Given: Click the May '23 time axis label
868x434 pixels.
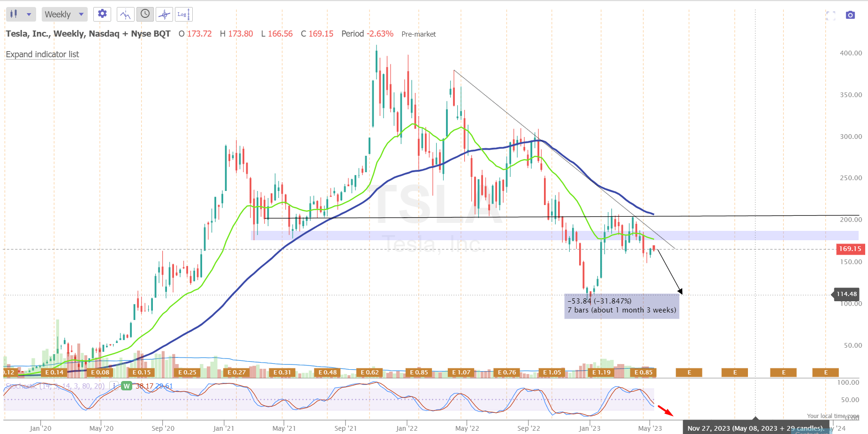Looking at the screenshot, I should point(650,428).
